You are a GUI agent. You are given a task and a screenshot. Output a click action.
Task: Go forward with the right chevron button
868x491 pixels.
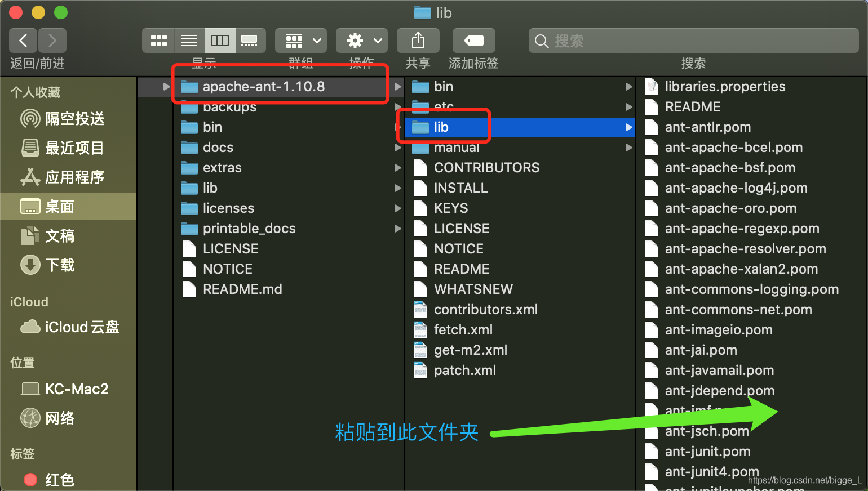click(x=52, y=41)
